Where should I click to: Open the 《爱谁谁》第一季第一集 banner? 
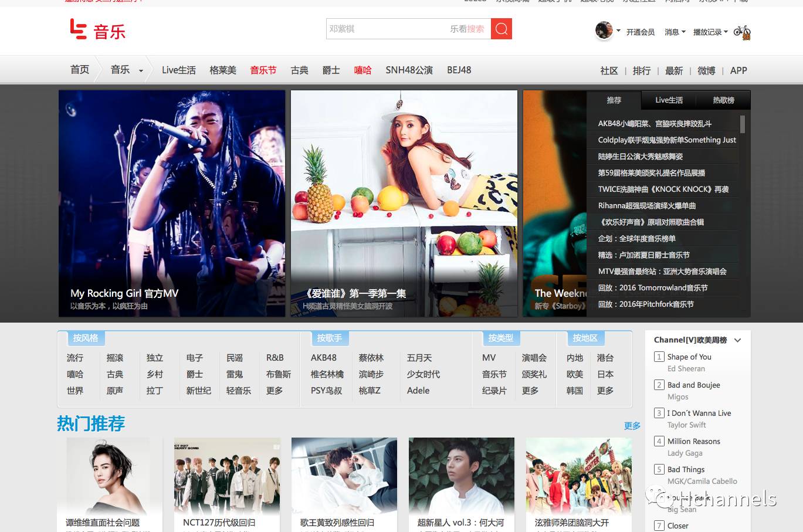[404, 204]
